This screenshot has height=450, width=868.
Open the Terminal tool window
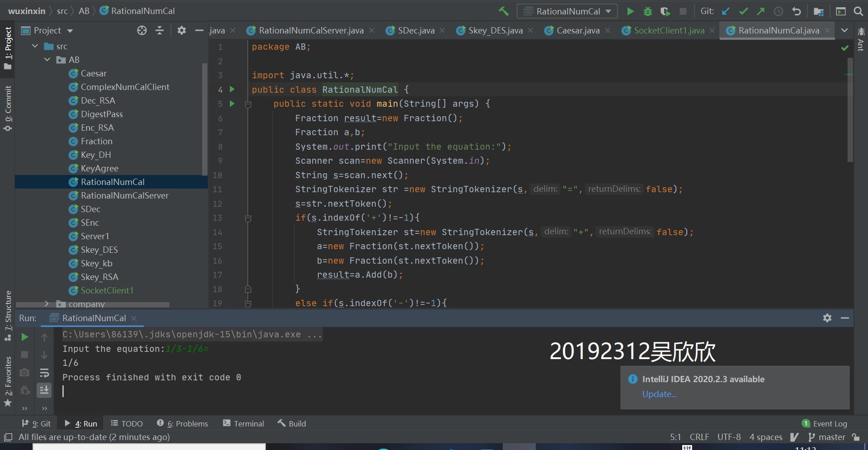(243, 423)
